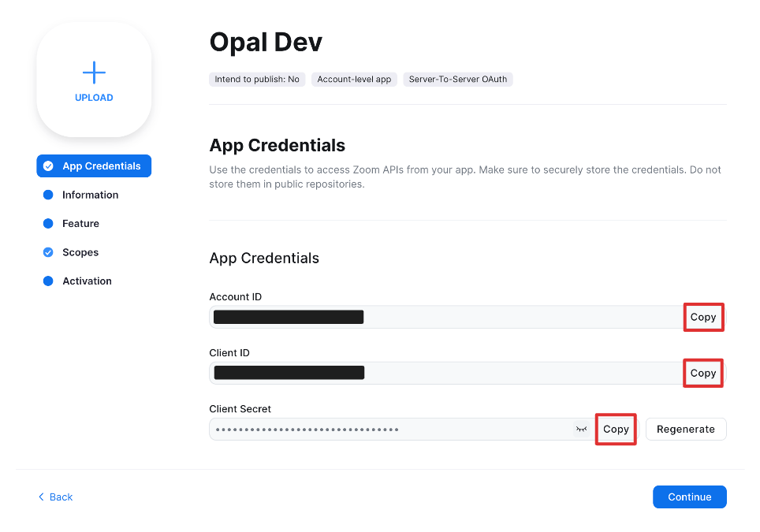The image size is (760, 532).
Task: Click the blue dot beside Feature
Action: click(48, 223)
